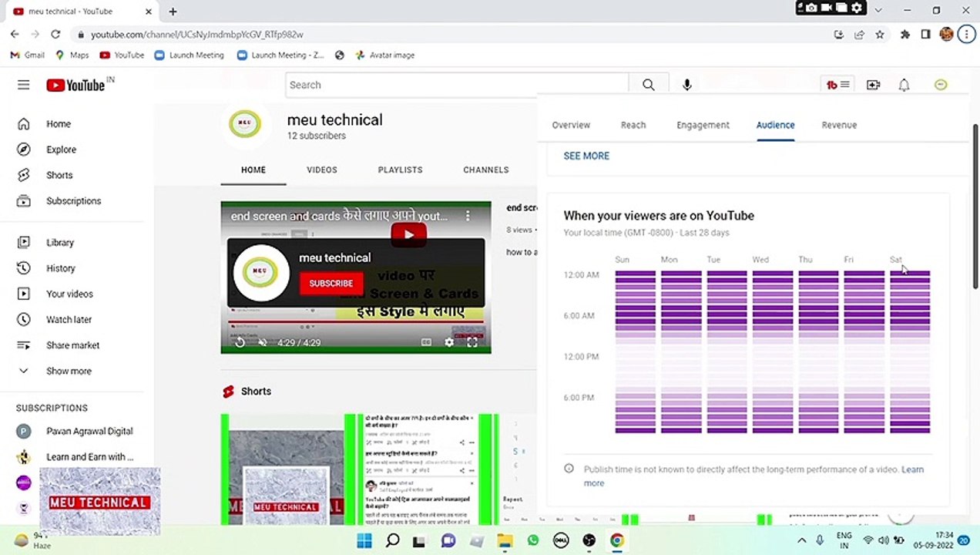Open the Avatar image bookmark

tap(384, 55)
